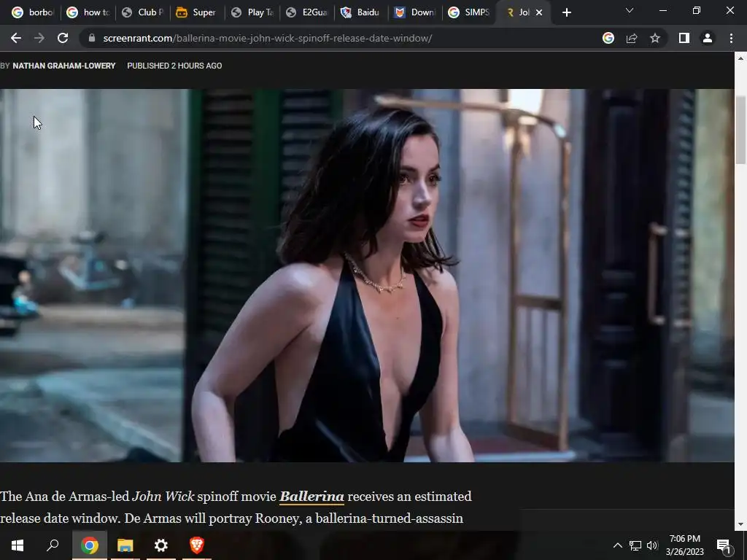
Task: Reload the Screen Rant page
Action: (x=63, y=38)
